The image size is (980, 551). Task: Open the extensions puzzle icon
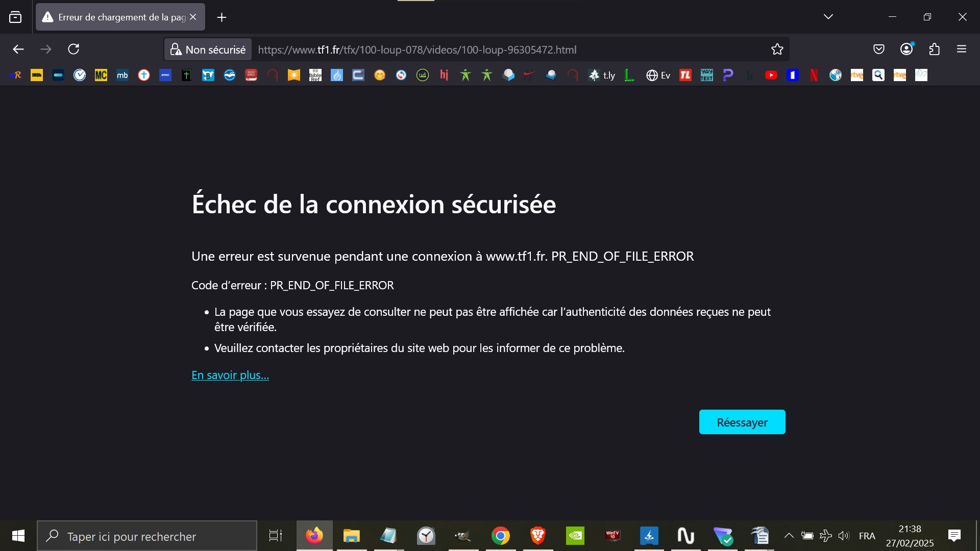pos(934,49)
